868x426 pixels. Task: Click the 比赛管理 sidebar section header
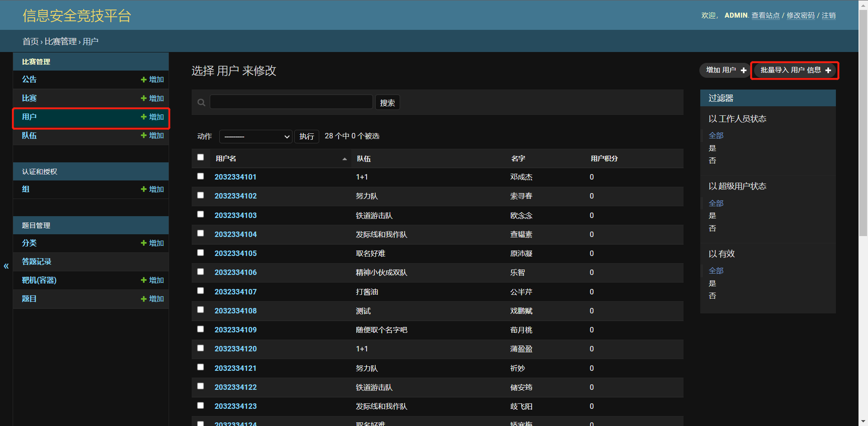pos(36,62)
